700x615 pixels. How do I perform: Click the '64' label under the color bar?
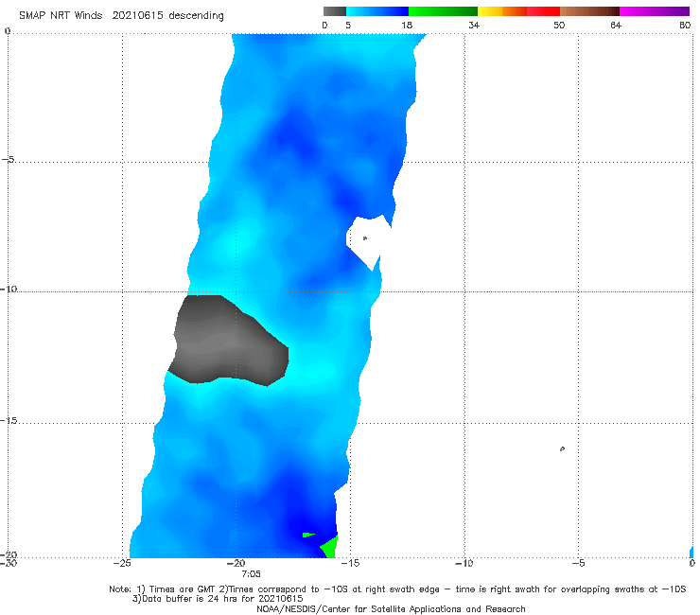(x=616, y=25)
